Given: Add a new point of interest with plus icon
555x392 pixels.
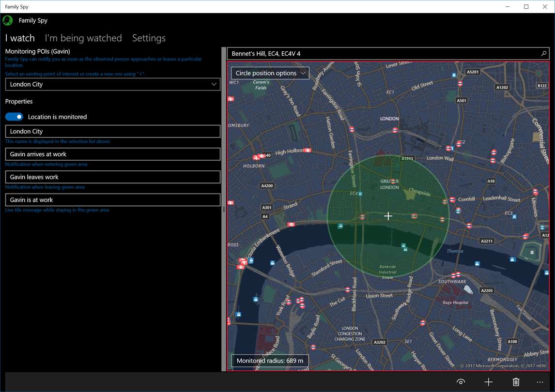Looking at the screenshot, I should (x=489, y=382).
